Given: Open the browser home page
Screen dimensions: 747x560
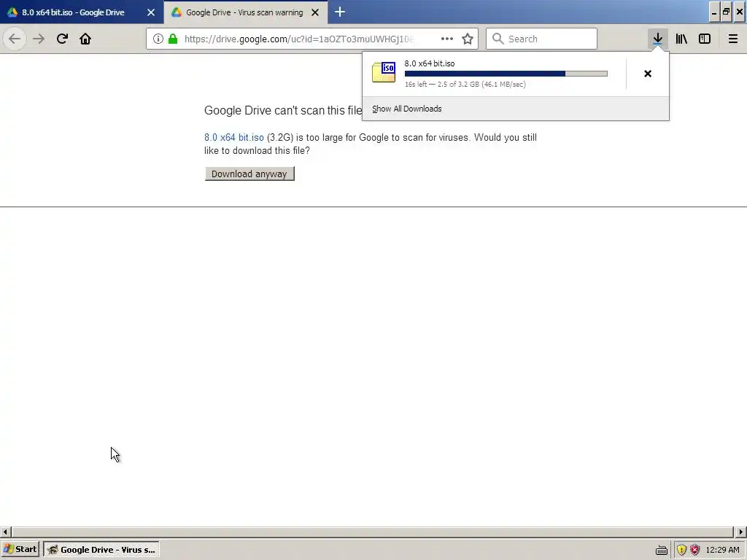Looking at the screenshot, I should coord(85,39).
